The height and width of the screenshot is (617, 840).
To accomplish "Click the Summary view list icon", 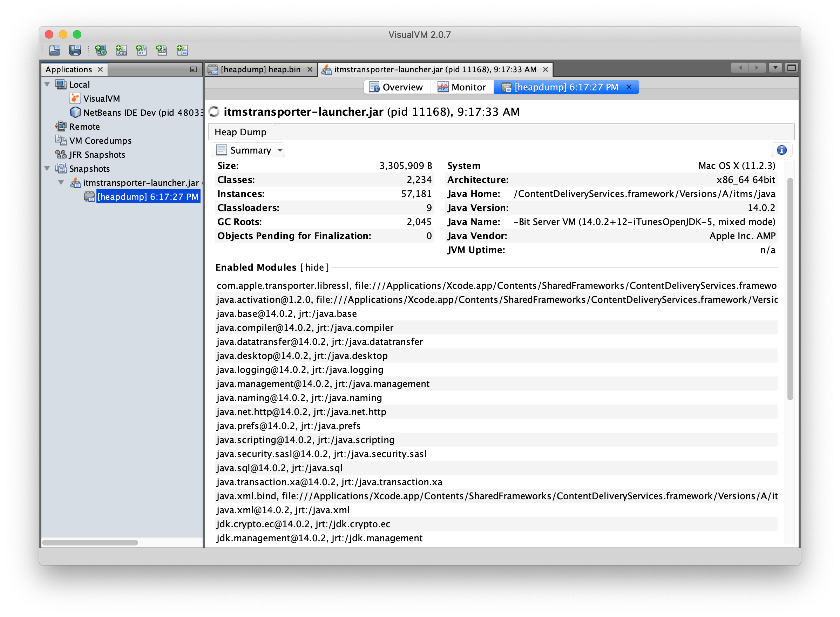I will (x=222, y=150).
